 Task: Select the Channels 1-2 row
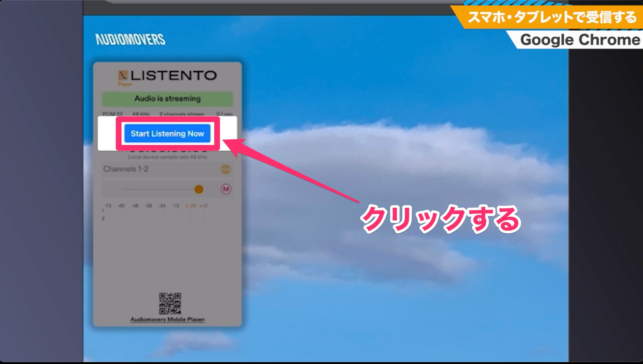point(167,169)
